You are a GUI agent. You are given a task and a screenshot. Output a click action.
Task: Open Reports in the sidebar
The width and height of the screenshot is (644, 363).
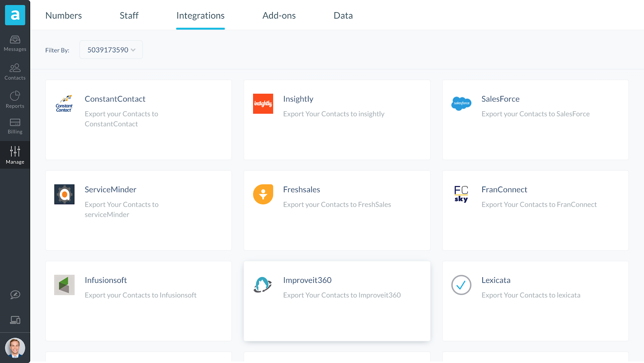click(x=15, y=100)
